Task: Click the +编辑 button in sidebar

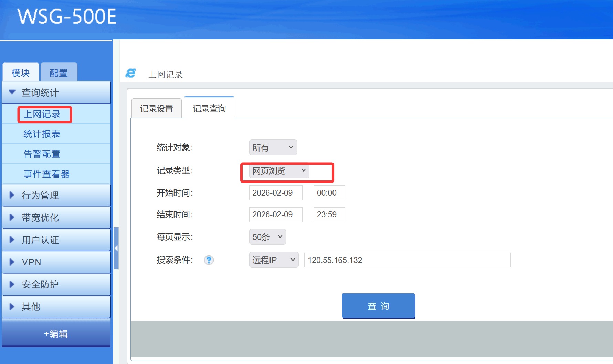Action: 56,333
